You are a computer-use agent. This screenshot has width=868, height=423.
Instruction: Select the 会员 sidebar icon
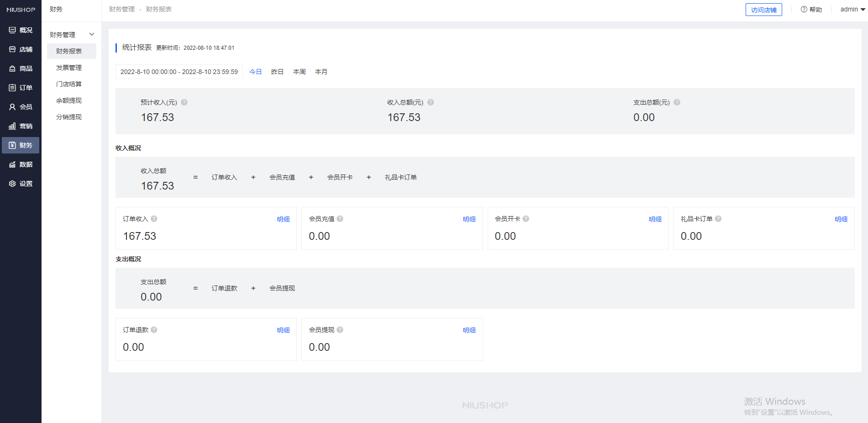tap(21, 106)
